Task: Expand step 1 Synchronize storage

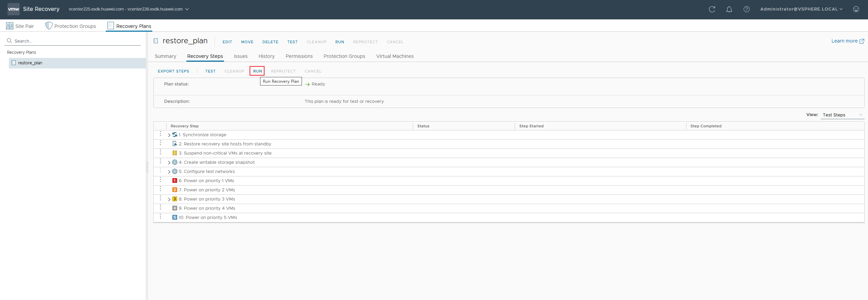Action: pos(169,135)
